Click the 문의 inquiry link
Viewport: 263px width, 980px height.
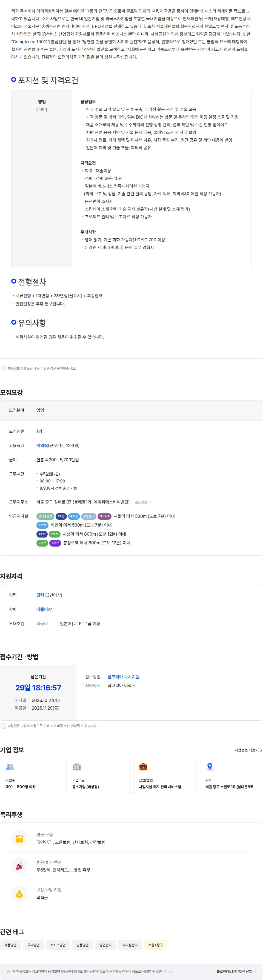(x=60, y=368)
